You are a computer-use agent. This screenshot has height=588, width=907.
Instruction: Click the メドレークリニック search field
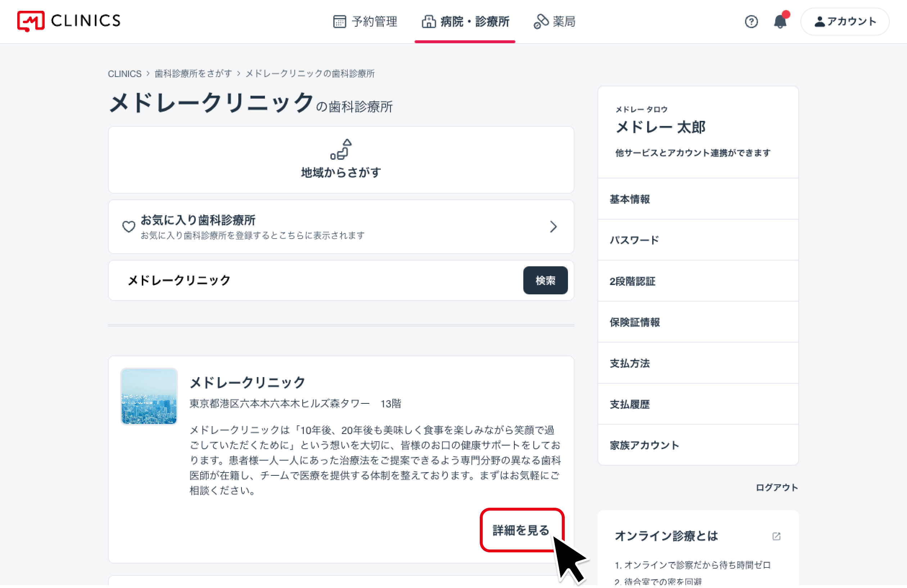316,280
